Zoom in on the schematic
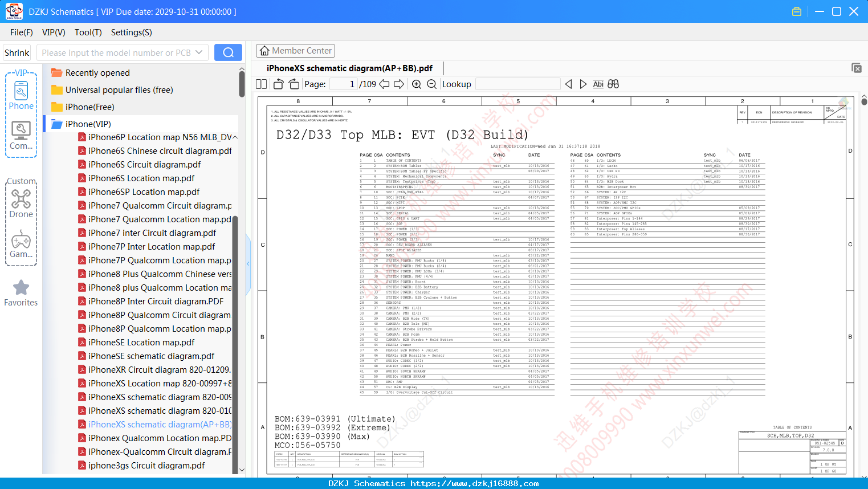 click(417, 84)
